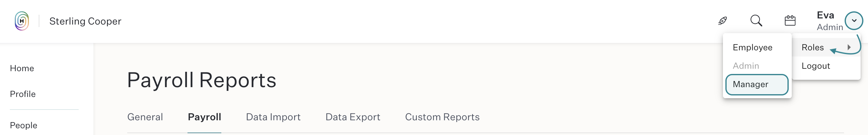Select the greyed Admin role option
The image size is (868, 135).
pos(746,66)
